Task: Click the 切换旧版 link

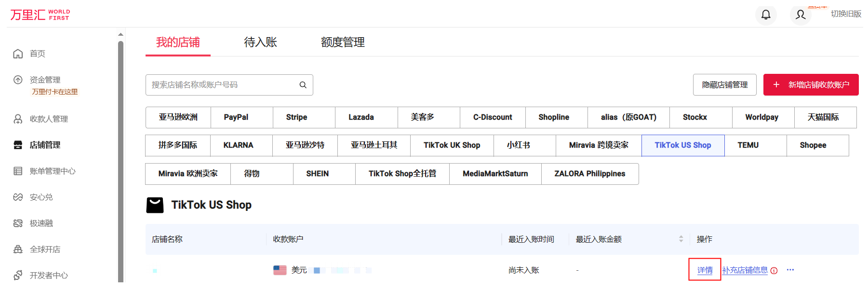Action: click(x=846, y=14)
